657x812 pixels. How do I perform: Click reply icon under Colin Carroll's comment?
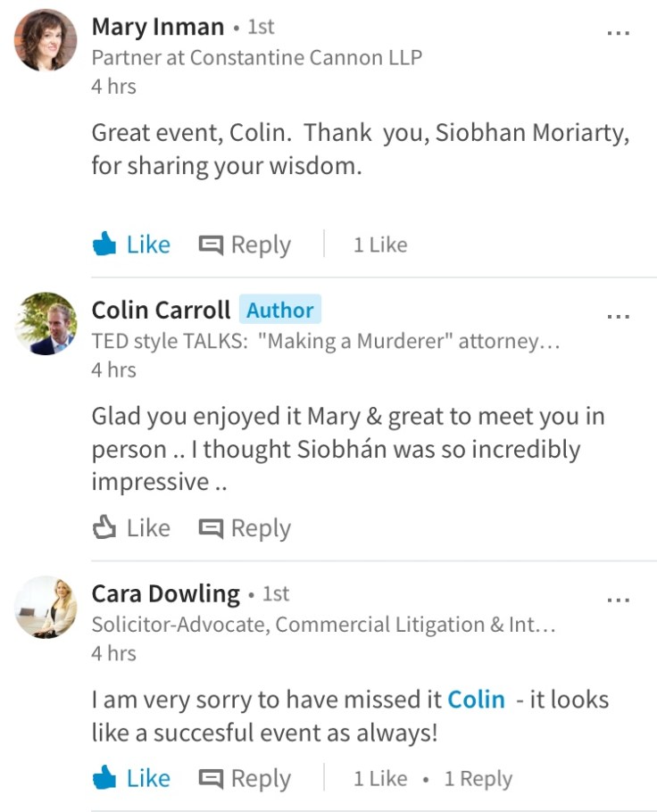click(211, 528)
